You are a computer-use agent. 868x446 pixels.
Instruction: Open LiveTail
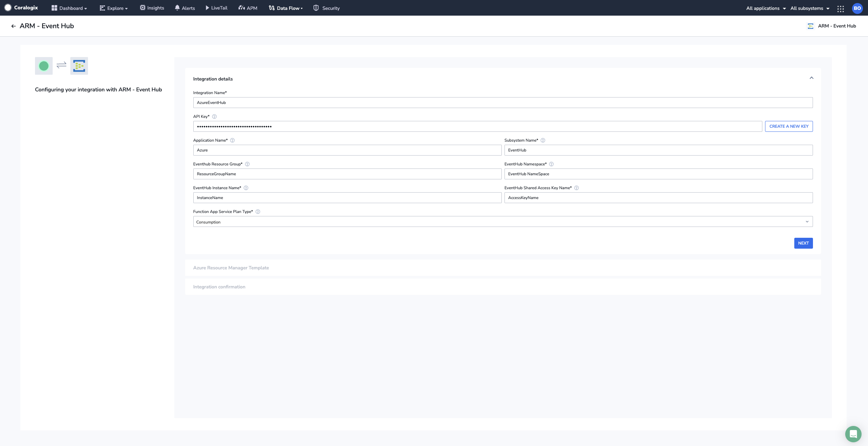[216, 8]
